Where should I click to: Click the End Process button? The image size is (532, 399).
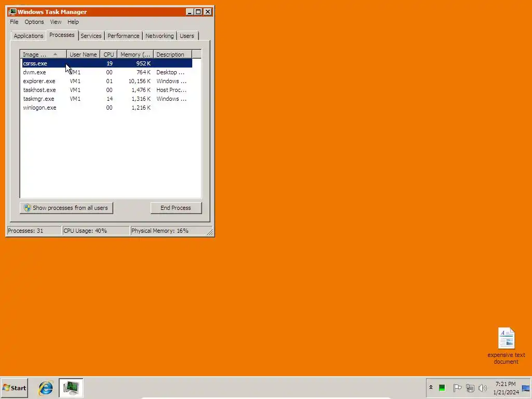[176, 208]
